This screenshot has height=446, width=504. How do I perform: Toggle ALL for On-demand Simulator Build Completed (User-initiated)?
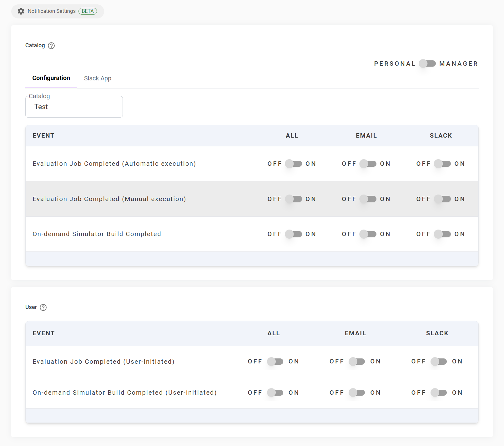[x=275, y=393]
